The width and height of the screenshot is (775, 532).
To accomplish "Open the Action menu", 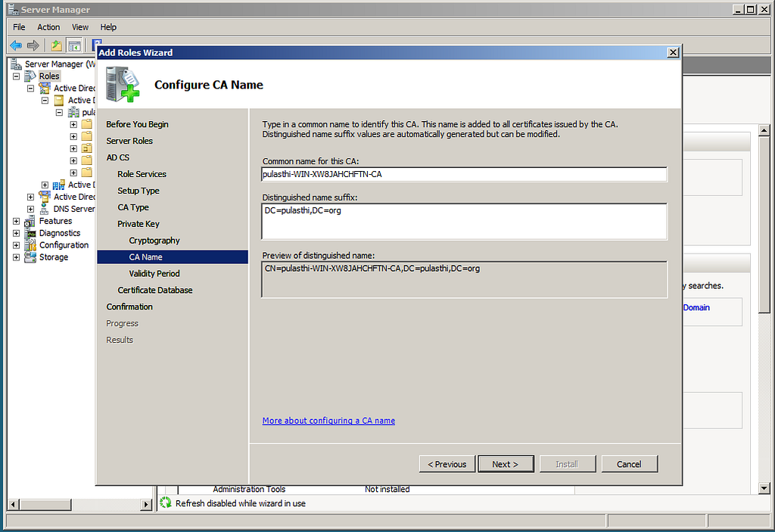I will click(x=48, y=27).
